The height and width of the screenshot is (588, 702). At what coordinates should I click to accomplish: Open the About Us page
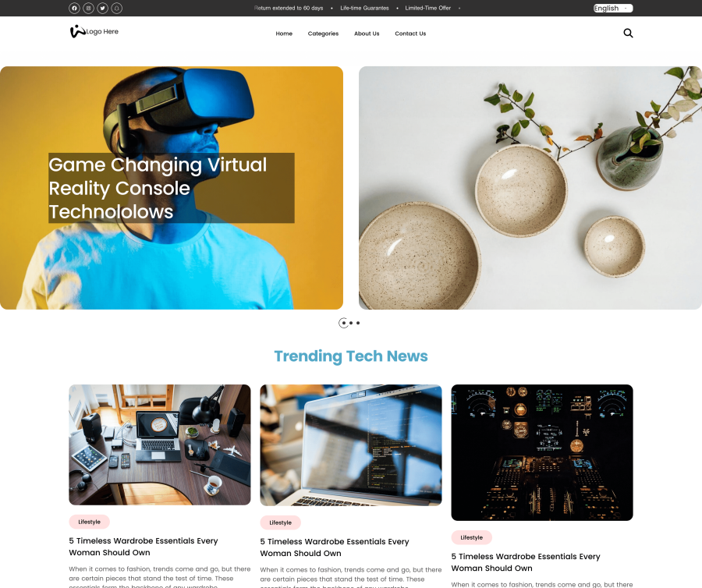[367, 34]
